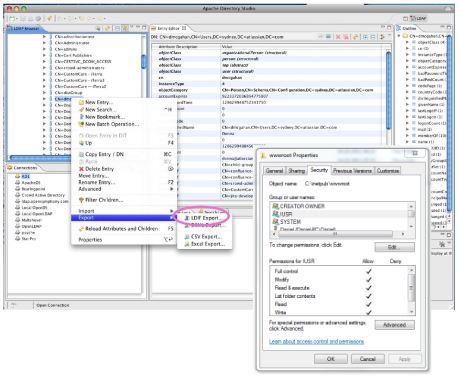Collapse the root entry in Outline panel

coord(399,36)
